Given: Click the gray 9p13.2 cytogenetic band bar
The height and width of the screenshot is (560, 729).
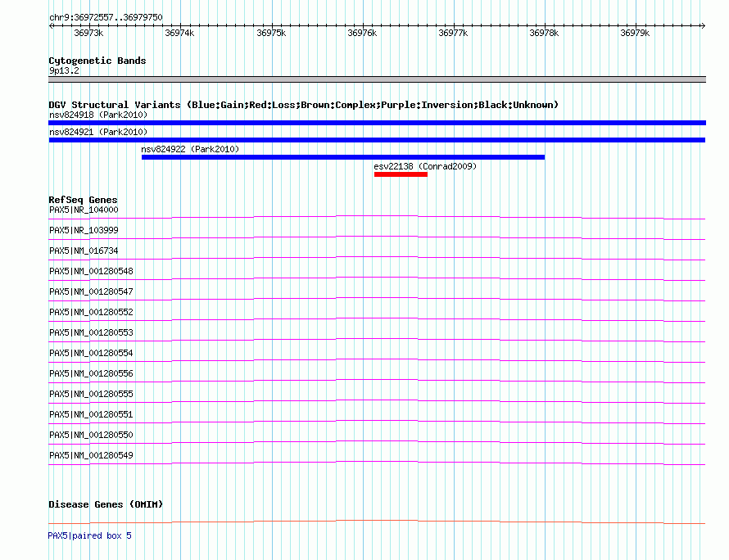Looking at the screenshot, I should [x=377, y=79].
